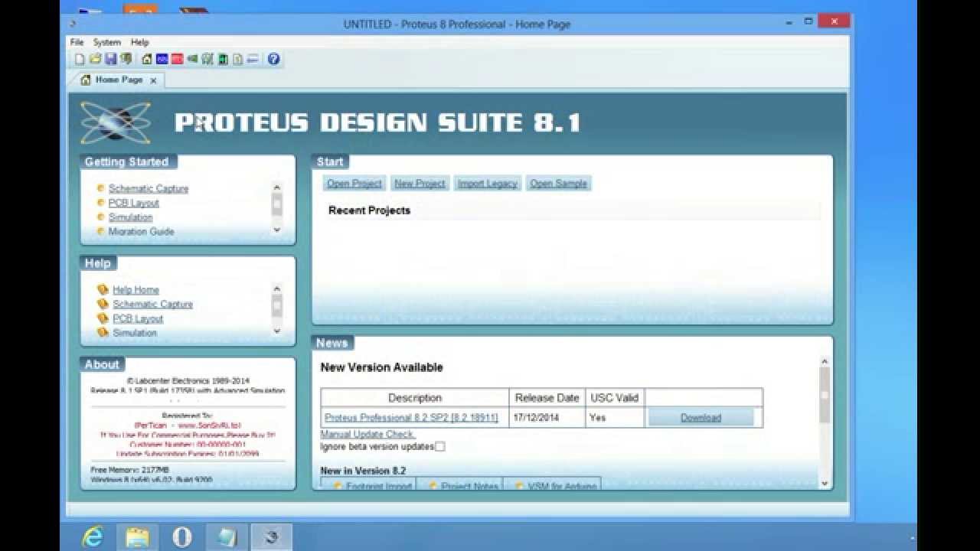Open Schematic Capture link under Getting Started
Image resolution: width=980 pixels, height=551 pixels.
[148, 188]
